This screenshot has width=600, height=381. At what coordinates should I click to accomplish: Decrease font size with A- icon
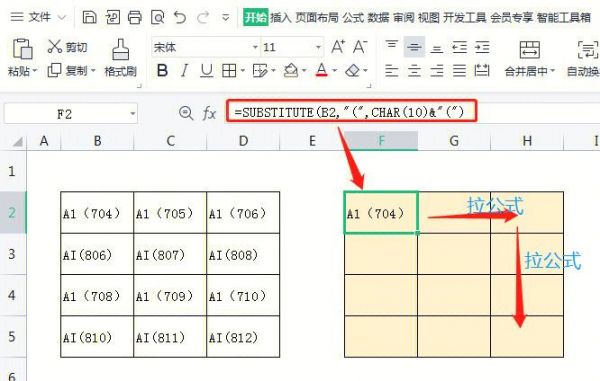tap(360, 47)
